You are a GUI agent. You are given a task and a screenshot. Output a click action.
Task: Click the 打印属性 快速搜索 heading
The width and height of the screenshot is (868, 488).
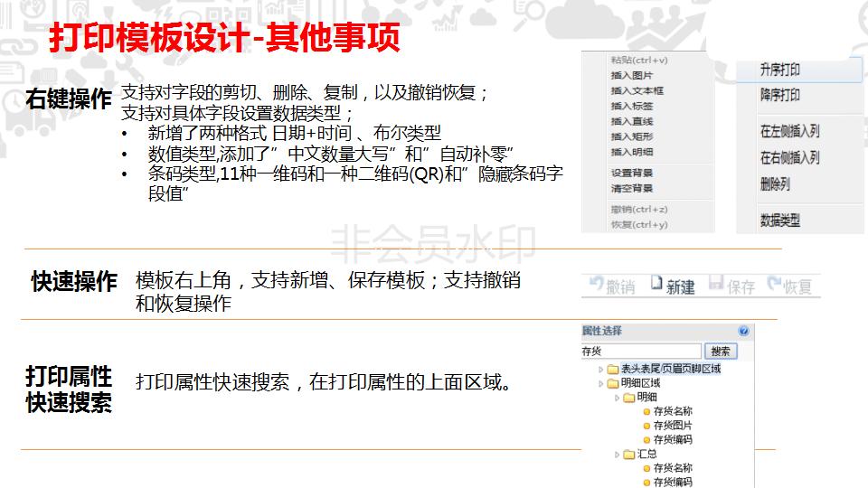(x=69, y=389)
